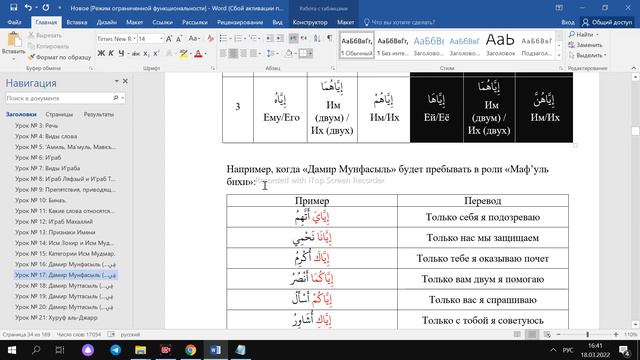Close the Navigation pane
The height and width of the screenshot is (360, 640).
coord(125,81)
